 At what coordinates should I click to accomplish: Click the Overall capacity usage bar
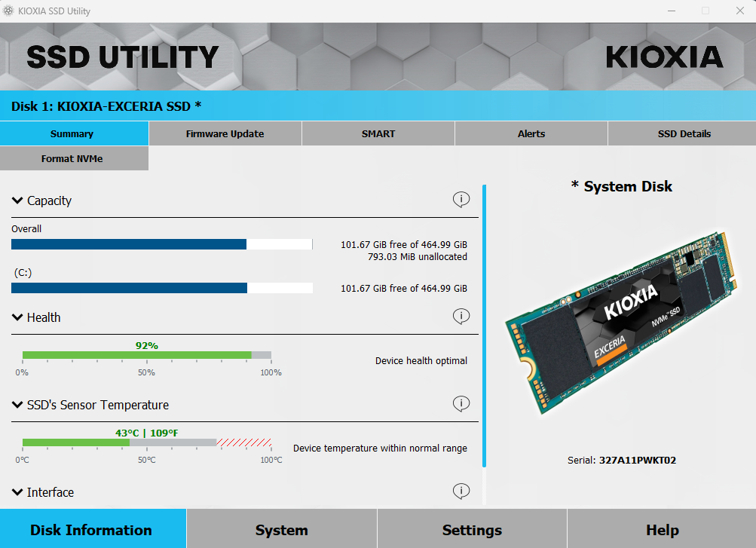coord(162,244)
